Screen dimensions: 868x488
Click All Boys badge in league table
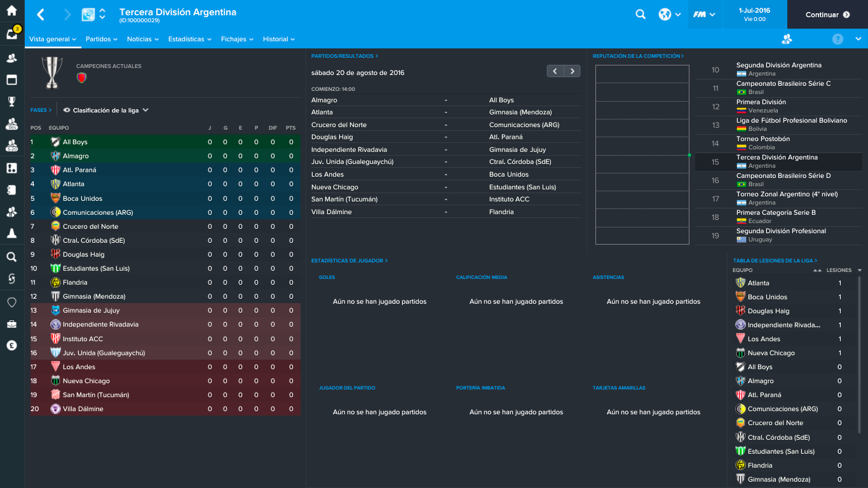coord(55,142)
